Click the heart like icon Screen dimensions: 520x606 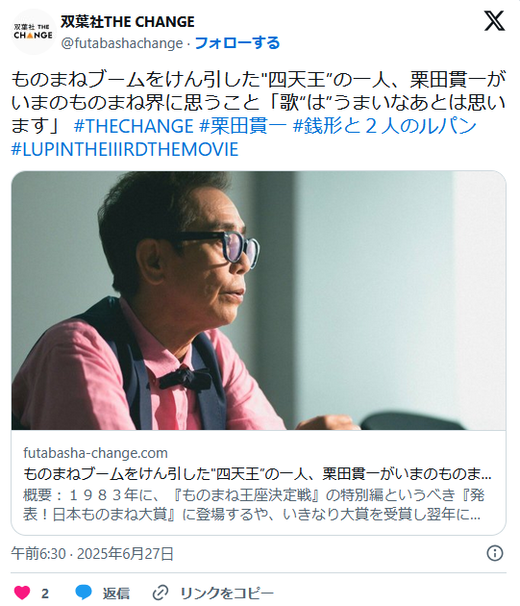coord(22,592)
